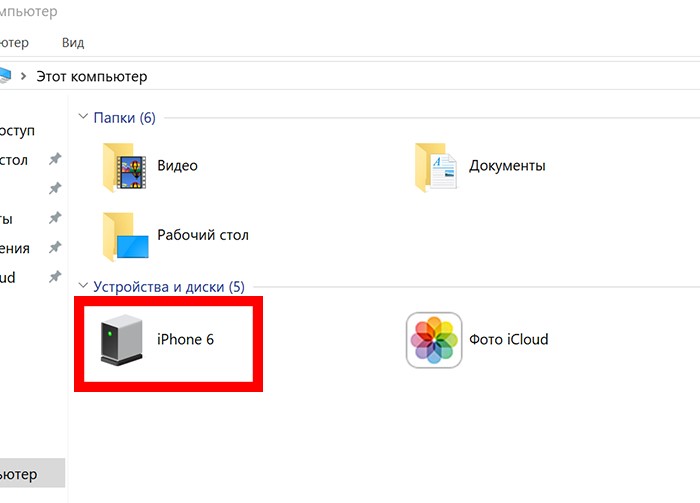This screenshot has height=503, width=700.
Task: Collapse the Устройства и диски (5) section
Action: [83, 286]
